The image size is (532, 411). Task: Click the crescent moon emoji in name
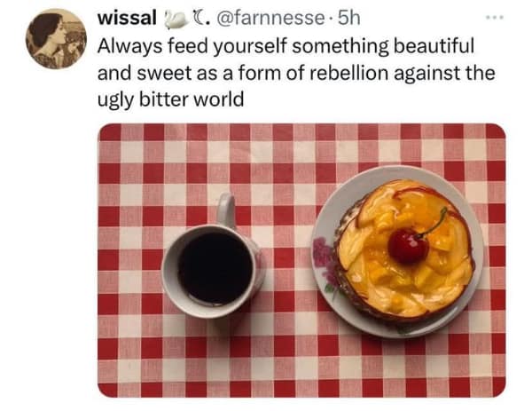[199, 18]
